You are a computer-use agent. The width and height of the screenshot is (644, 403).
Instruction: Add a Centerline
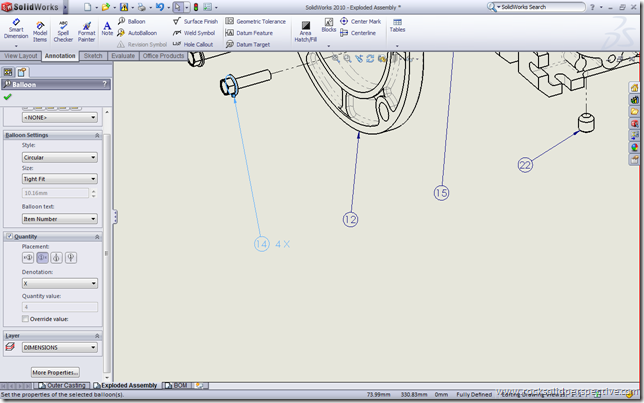[x=358, y=33]
